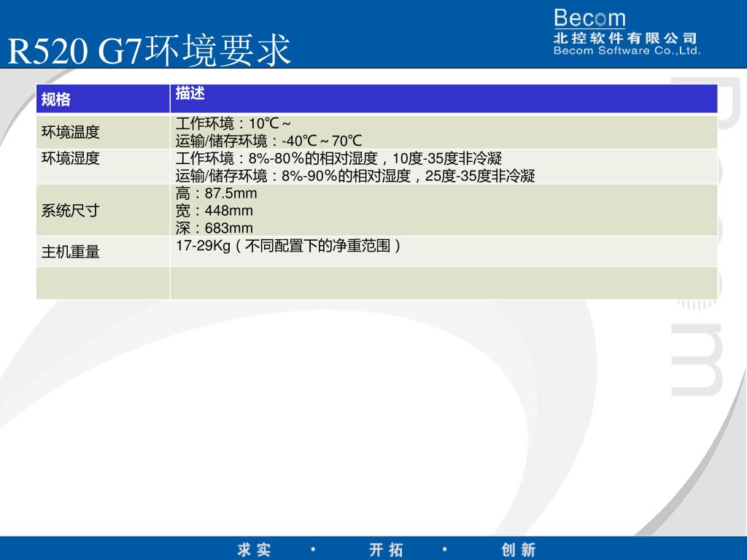747x560 pixels.
Task: Click the '高：87.5mm' value
Action: click(x=216, y=193)
